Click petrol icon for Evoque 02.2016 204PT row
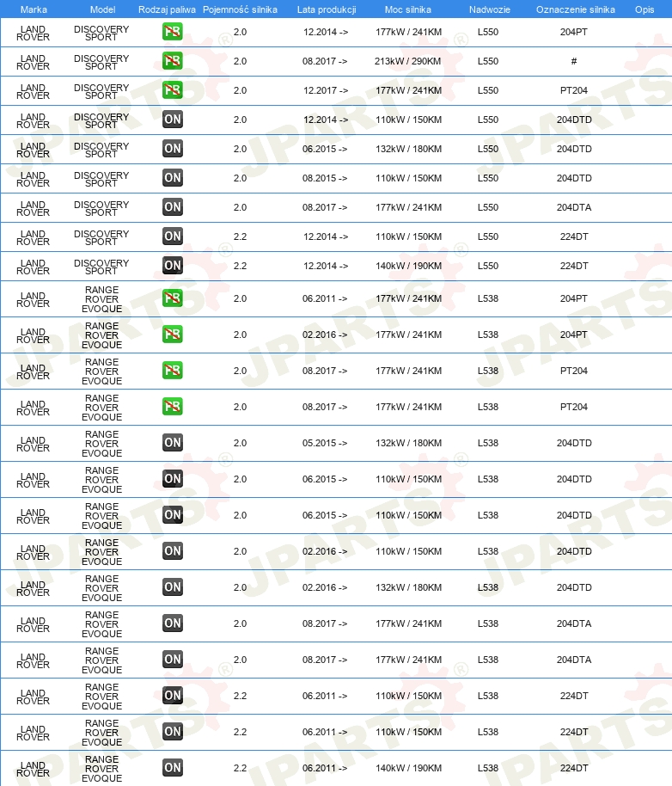Image resolution: width=672 pixels, height=786 pixels. pos(172,335)
